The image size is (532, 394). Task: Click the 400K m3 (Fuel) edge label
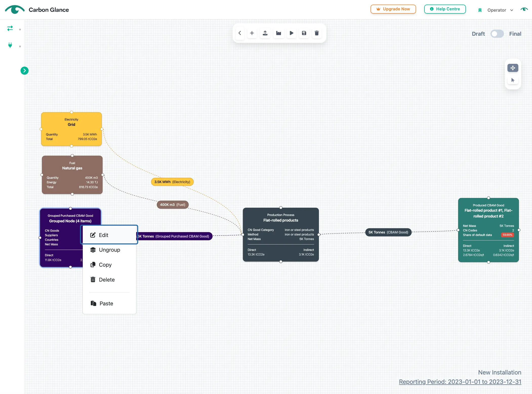point(173,205)
